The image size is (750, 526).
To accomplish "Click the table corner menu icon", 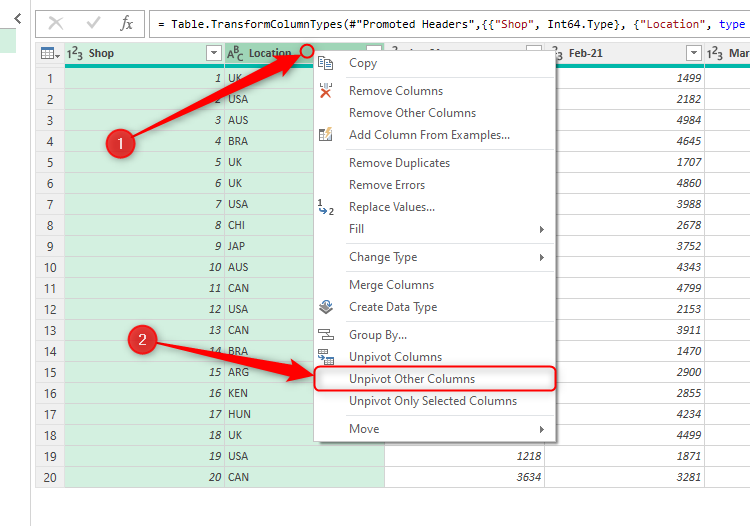I will coord(49,54).
